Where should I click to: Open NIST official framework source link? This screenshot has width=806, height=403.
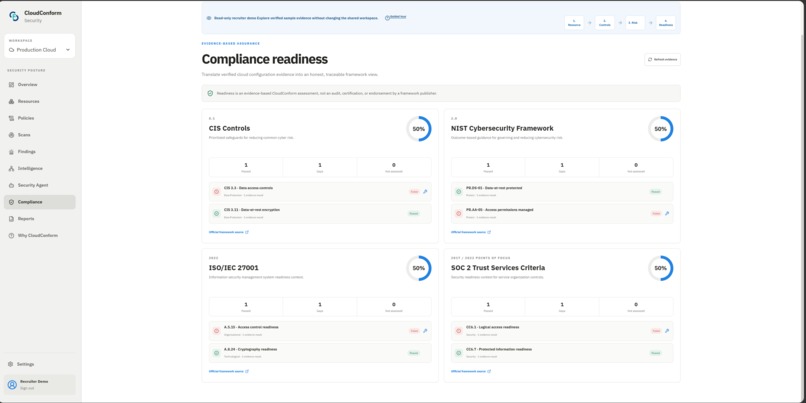(470, 232)
